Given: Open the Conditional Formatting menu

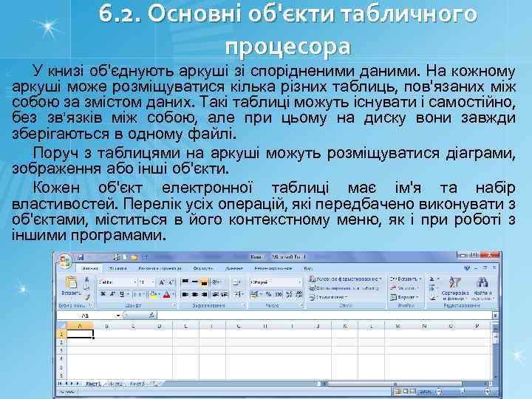Looking at the screenshot, I should click(345, 279).
